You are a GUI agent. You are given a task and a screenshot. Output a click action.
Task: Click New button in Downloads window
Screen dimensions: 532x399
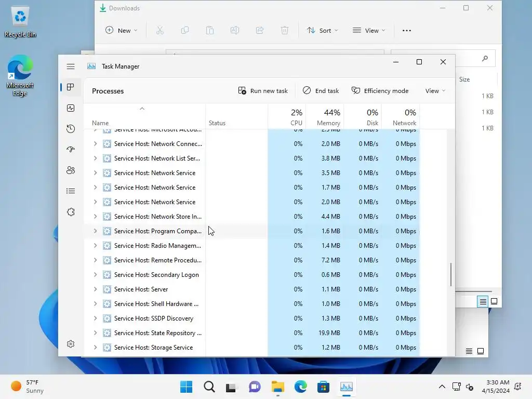121,31
